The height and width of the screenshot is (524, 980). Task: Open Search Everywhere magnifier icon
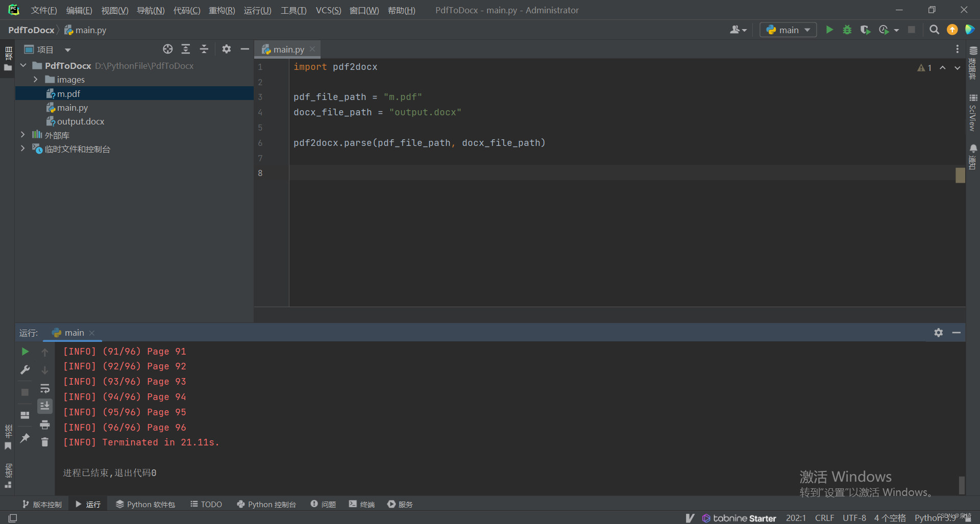tap(934, 30)
